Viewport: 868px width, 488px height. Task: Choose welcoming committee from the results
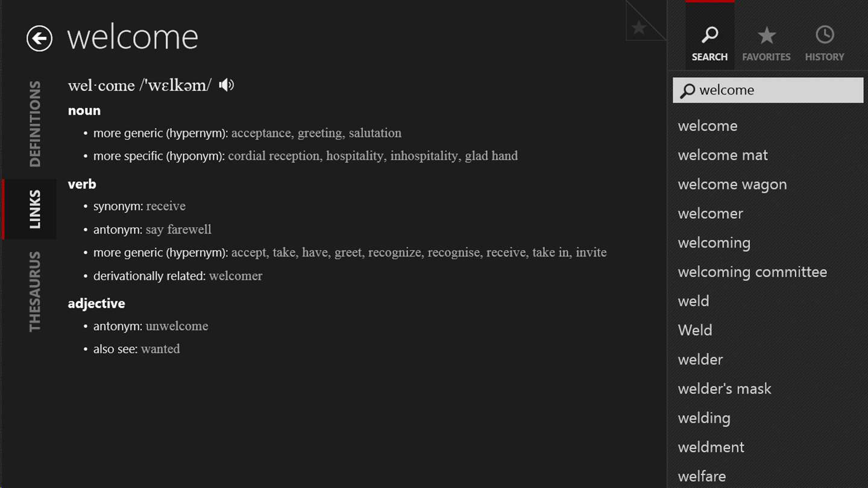click(752, 272)
